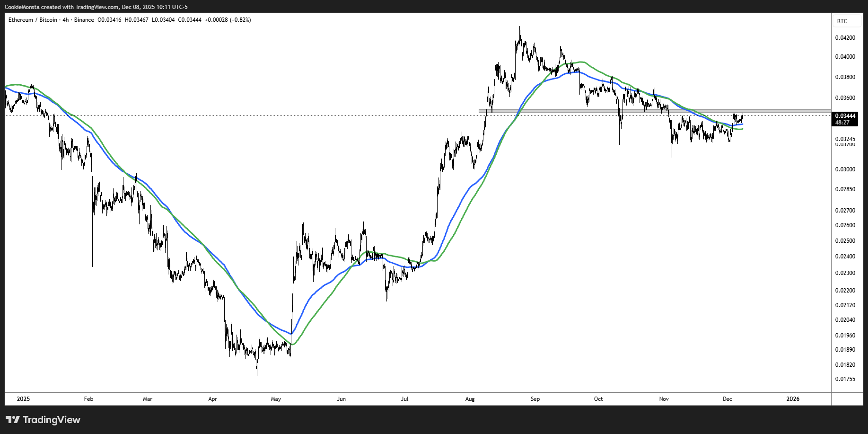Click the 0.04200 price axis label
This screenshot has width=868, height=434.
(845, 38)
